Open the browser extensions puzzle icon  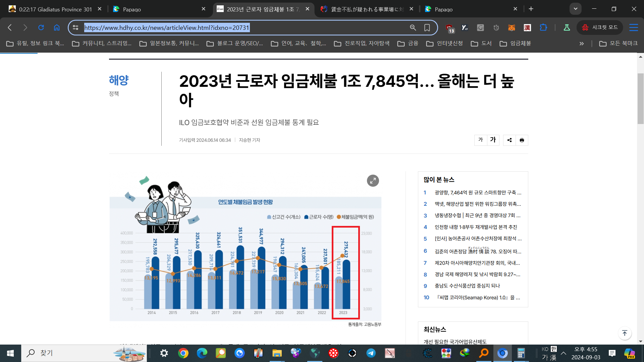tap(543, 28)
